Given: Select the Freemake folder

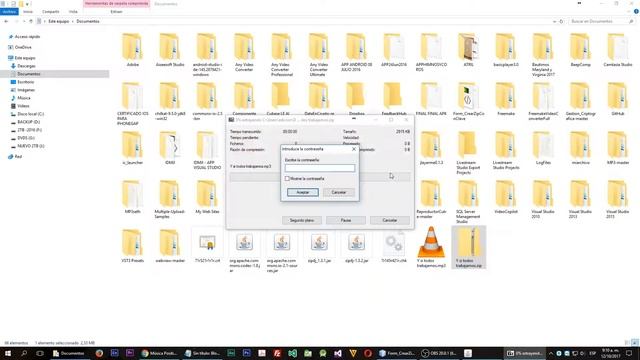Looking at the screenshot, I should [x=506, y=99].
